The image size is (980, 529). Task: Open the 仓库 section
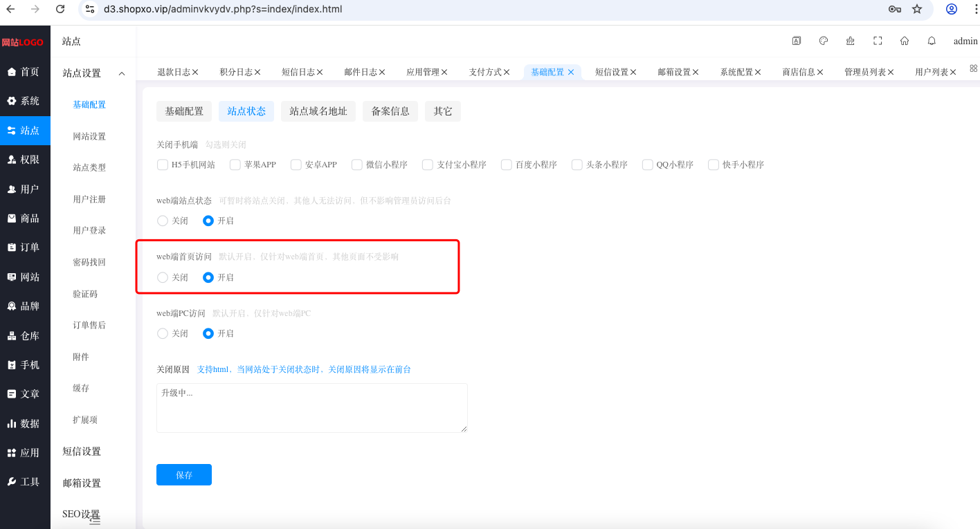(25, 336)
